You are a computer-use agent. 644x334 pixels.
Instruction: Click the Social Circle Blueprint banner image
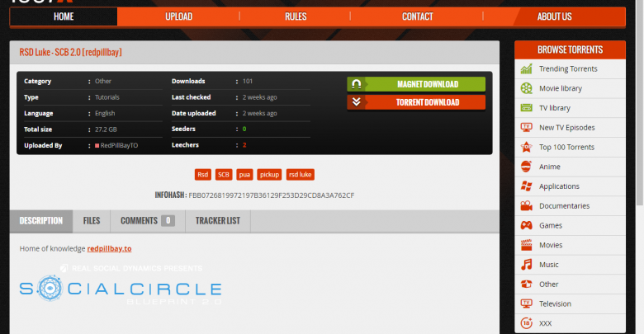[121, 285]
